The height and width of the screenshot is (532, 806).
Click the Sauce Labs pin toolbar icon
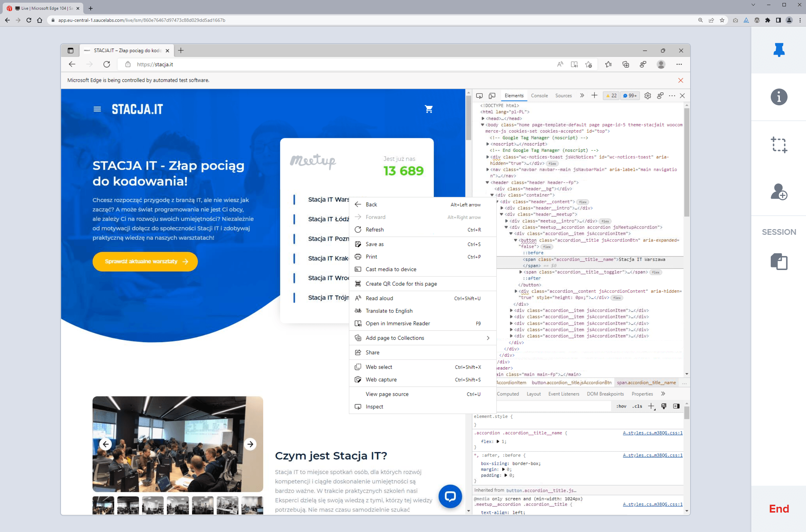779,50
